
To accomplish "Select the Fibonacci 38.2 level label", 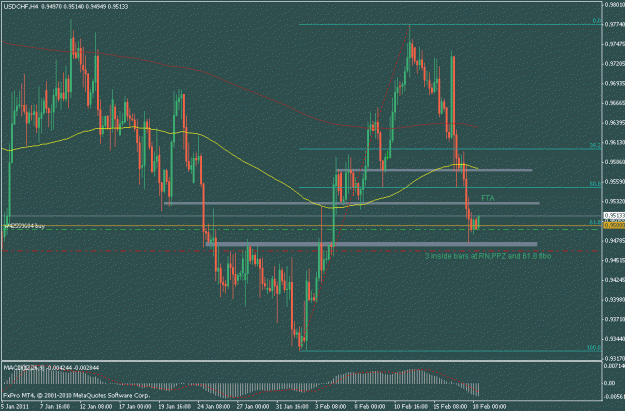I will pos(595,146).
